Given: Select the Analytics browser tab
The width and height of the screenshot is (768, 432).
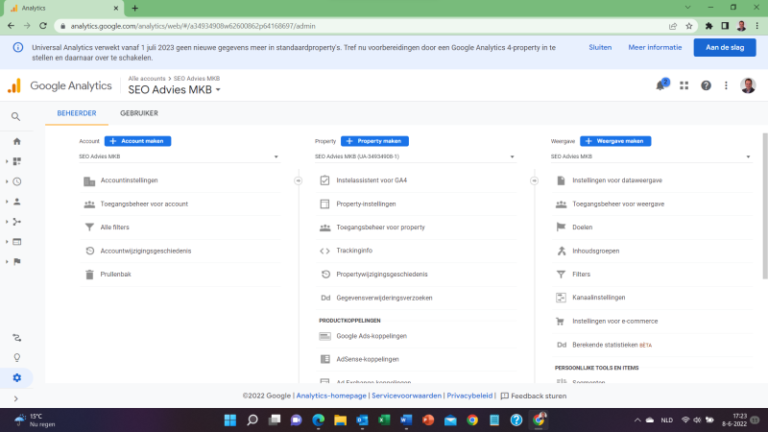Looking at the screenshot, I should (63, 8).
